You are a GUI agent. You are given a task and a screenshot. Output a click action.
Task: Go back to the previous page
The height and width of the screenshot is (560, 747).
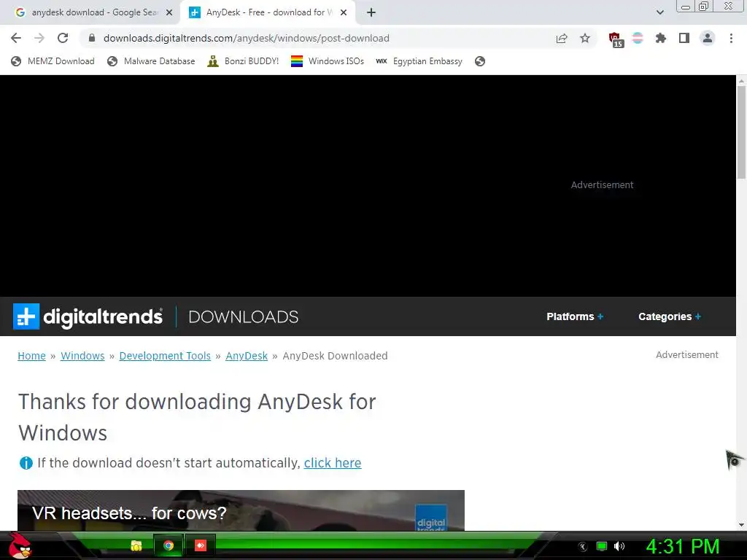(16, 38)
